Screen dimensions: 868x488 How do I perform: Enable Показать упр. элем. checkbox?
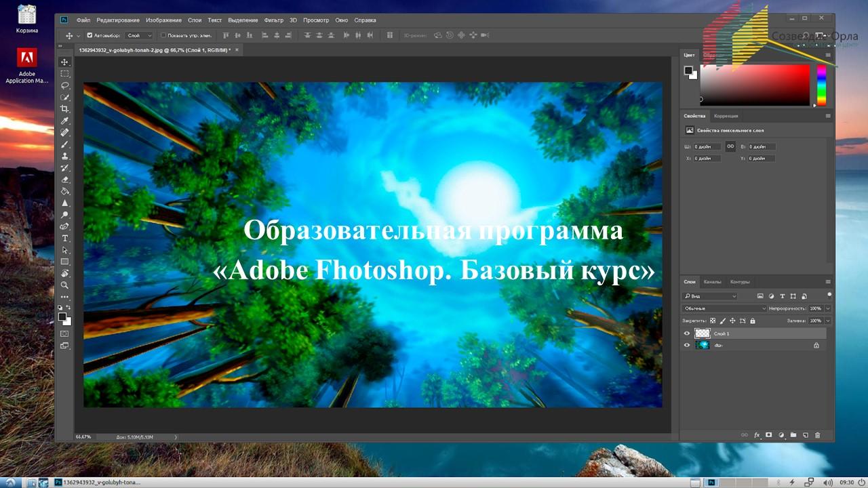[x=163, y=35]
